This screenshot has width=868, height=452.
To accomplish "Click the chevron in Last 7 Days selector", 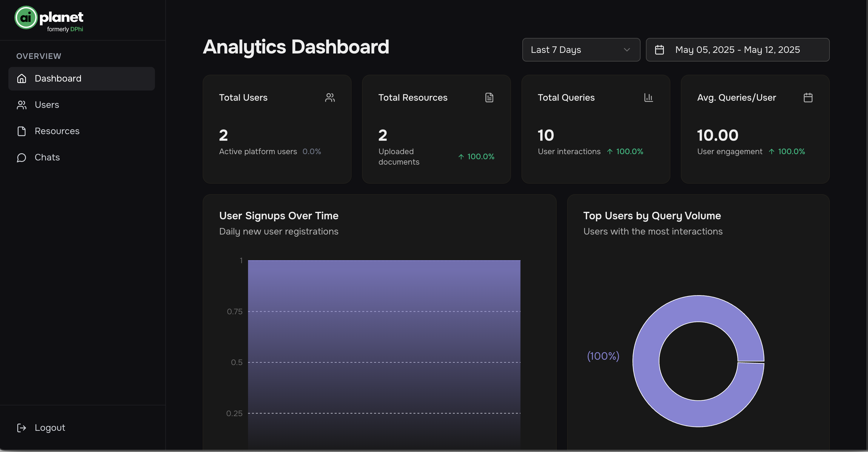I will (627, 50).
